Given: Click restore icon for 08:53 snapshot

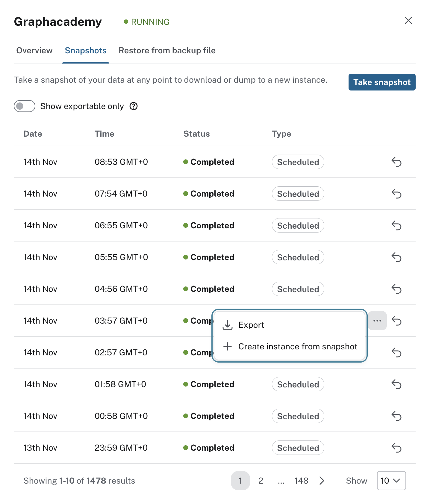Looking at the screenshot, I should pyautogui.click(x=396, y=162).
